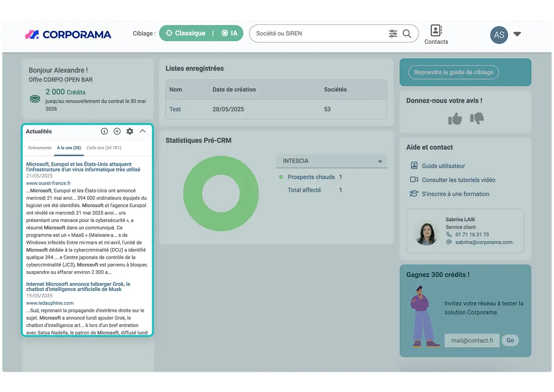
Task: Click the Corporama logo
Action: pyautogui.click(x=68, y=35)
